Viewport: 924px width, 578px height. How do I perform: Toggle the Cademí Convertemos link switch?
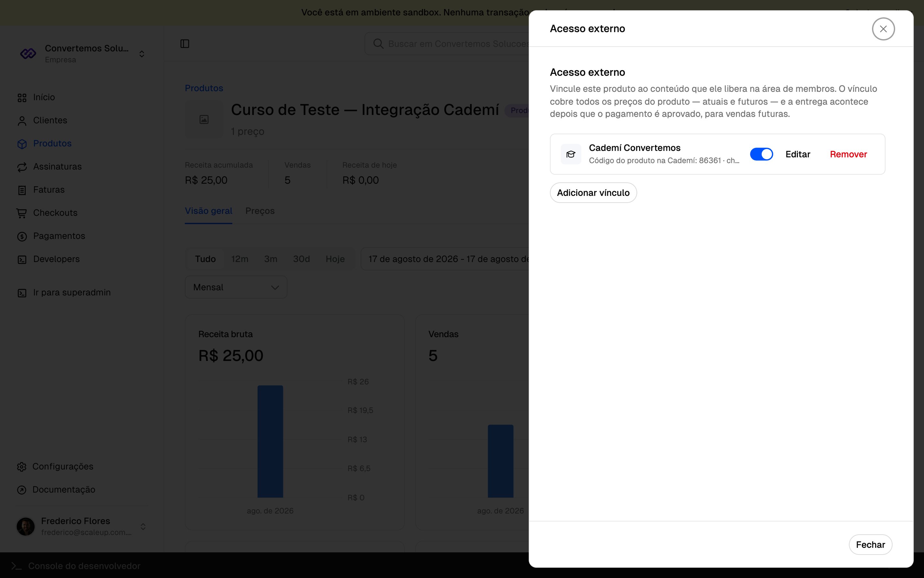[761, 154]
